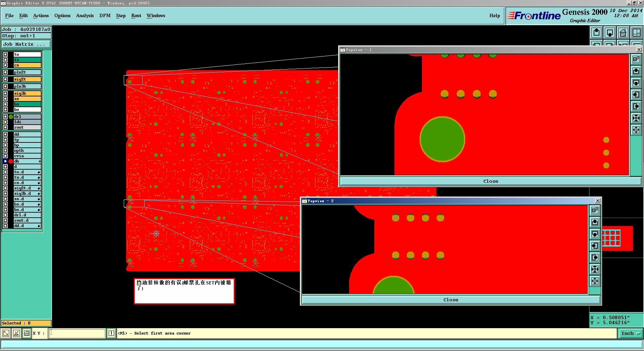Toggle display checkbox for layer rout
Image resolution: width=644 pixels, height=351 pixels.
coord(5,127)
